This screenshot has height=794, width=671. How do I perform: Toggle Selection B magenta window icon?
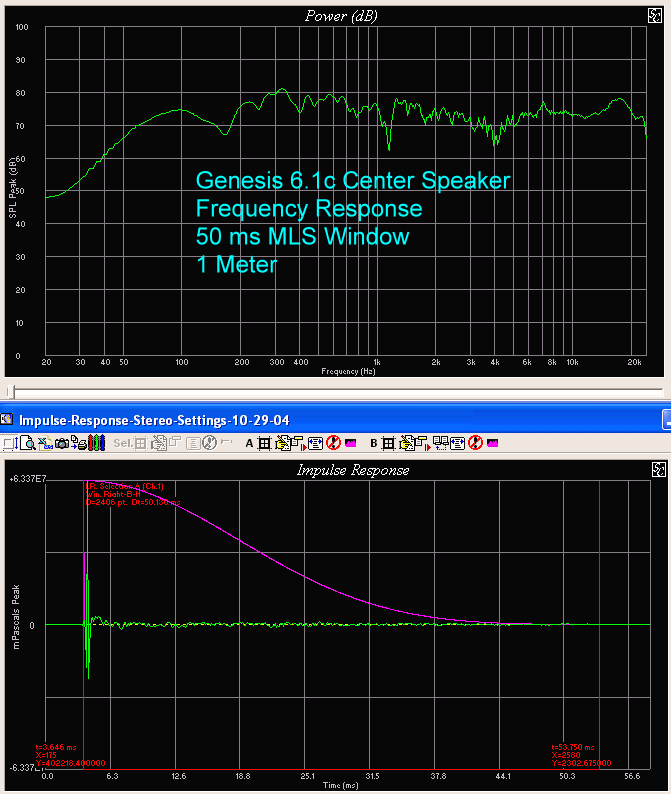click(492, 444)
